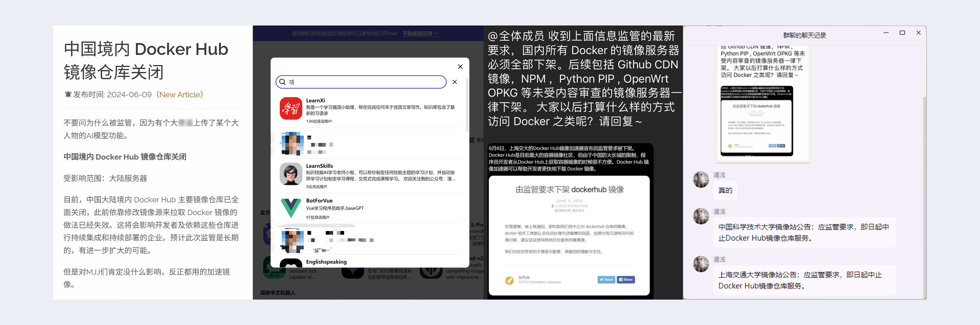This screenshot has width=980, height=325.
Task: Click the Facebook Share button
Action: 626,280
